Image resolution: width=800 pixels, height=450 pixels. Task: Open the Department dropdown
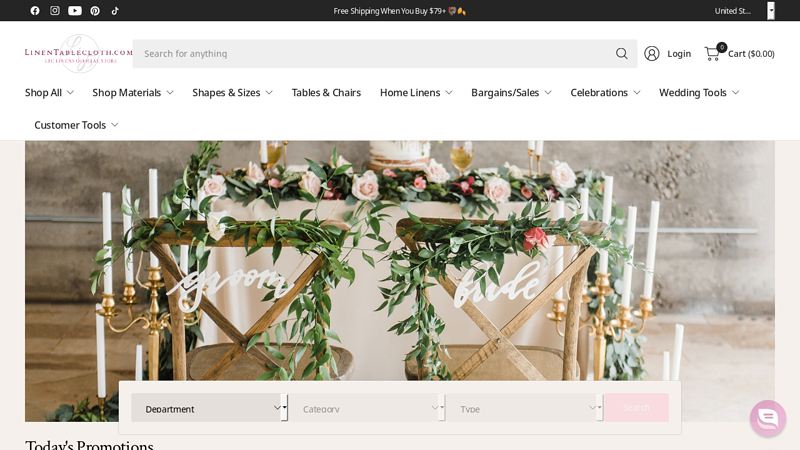click(208, 408)
